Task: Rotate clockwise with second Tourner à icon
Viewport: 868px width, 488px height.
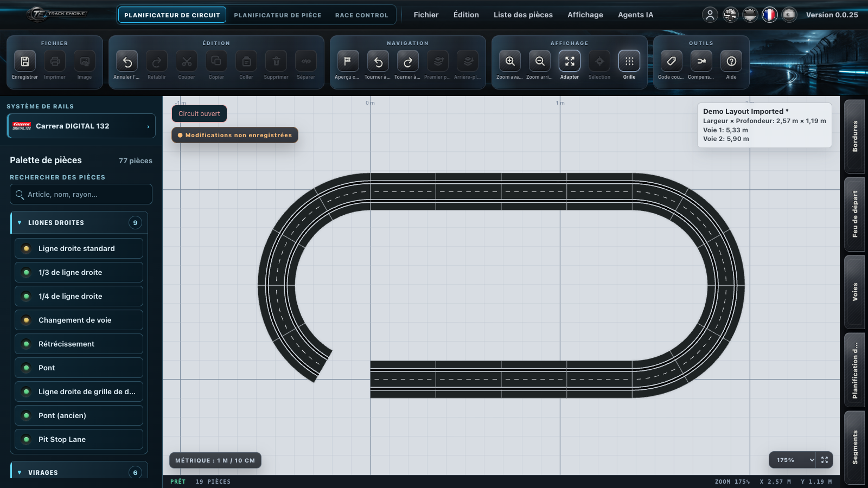Action: point(408,61)
